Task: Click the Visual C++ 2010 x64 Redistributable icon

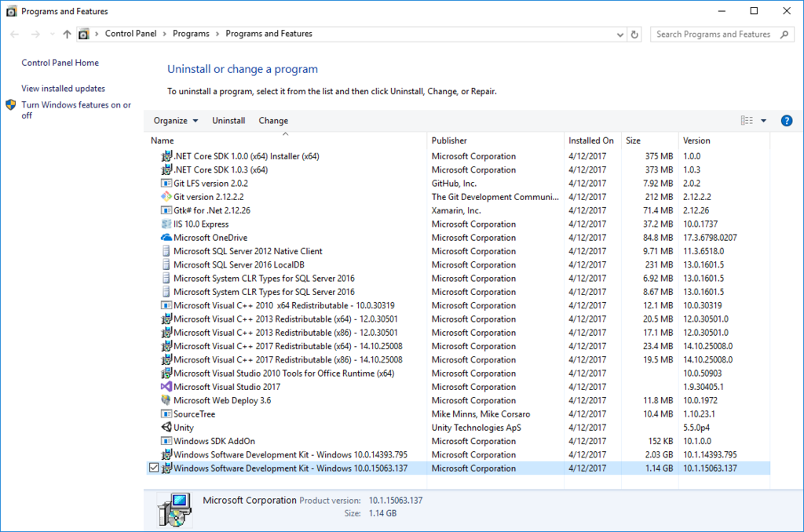Action: (166, 305)
